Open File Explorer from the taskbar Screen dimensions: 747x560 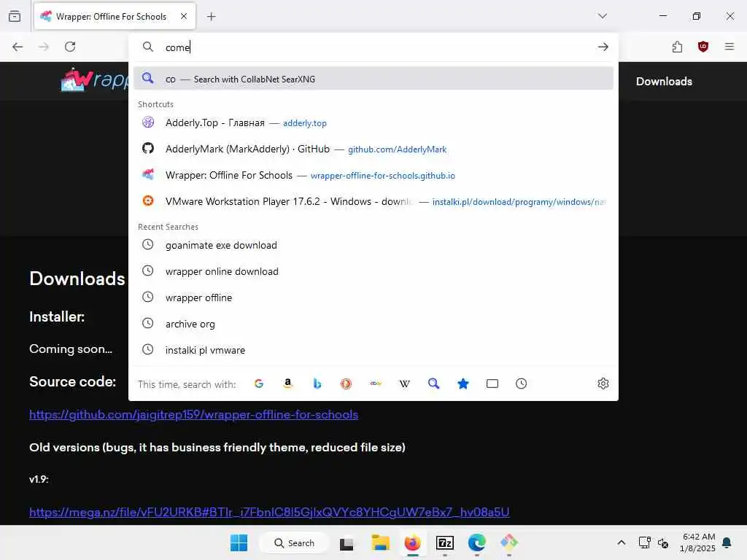pos(380,542)
